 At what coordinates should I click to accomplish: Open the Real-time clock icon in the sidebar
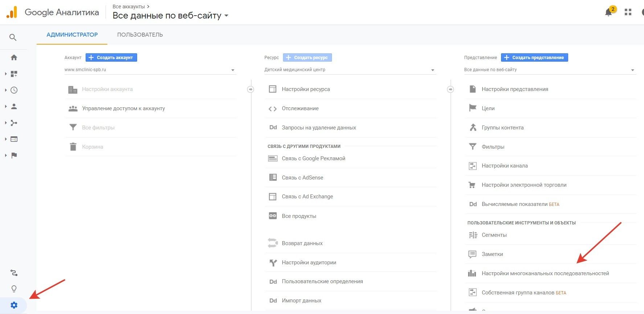coord(14,90)
